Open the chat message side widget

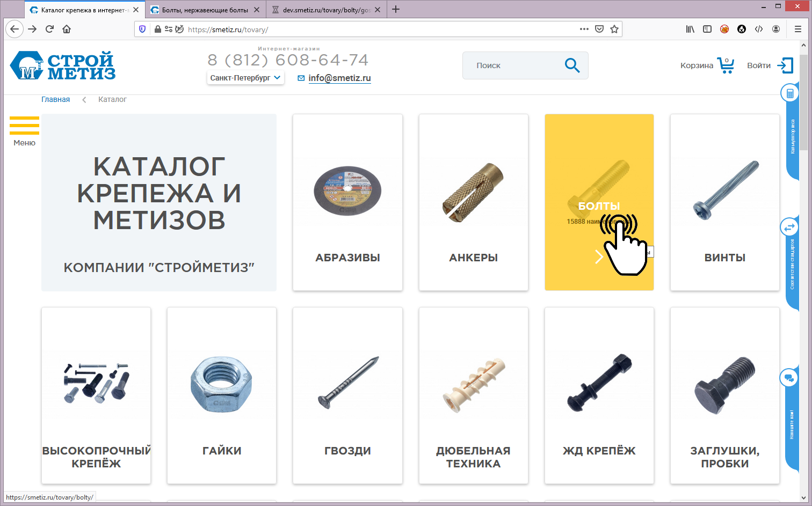(789, 378)
